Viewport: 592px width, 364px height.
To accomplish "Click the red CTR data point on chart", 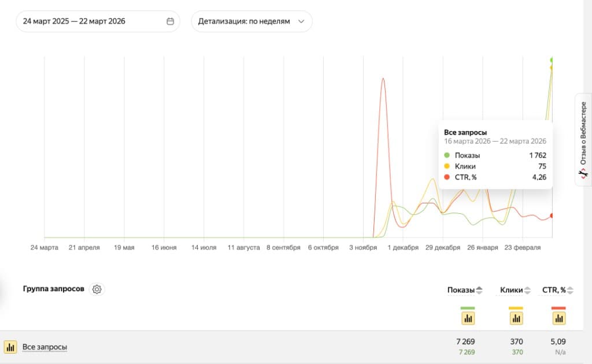I will (x=552, y=216).
